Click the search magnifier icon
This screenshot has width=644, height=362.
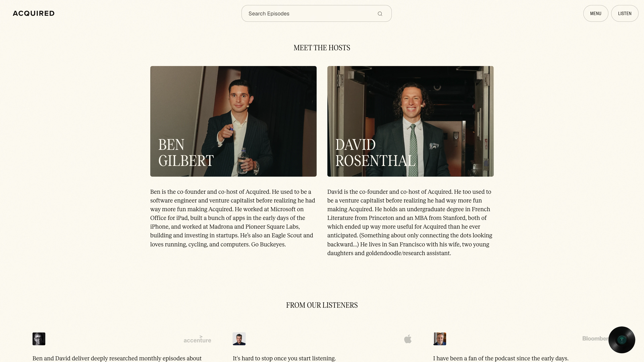click(x=380, y=14)
